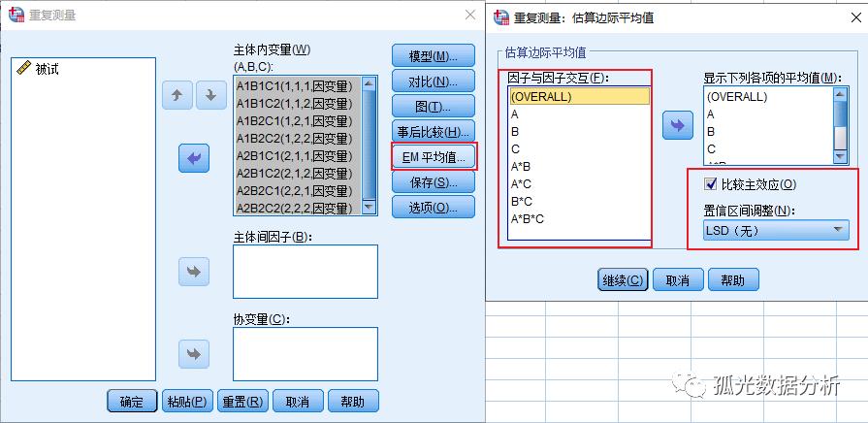Select A2B1C2(2,1,2,因变量) row
This screenshot has width=868, height=423.
click(x=298, y=174)
